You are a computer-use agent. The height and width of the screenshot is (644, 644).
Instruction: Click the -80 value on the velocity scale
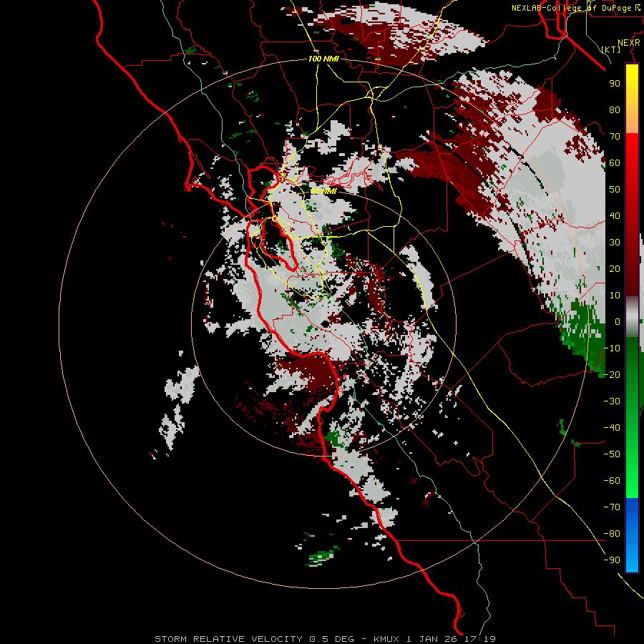click(x=612, y=534)
